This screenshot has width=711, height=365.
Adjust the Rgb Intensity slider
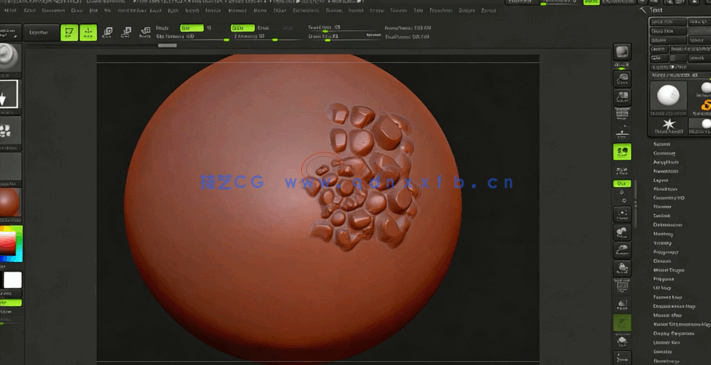(192, 37)
